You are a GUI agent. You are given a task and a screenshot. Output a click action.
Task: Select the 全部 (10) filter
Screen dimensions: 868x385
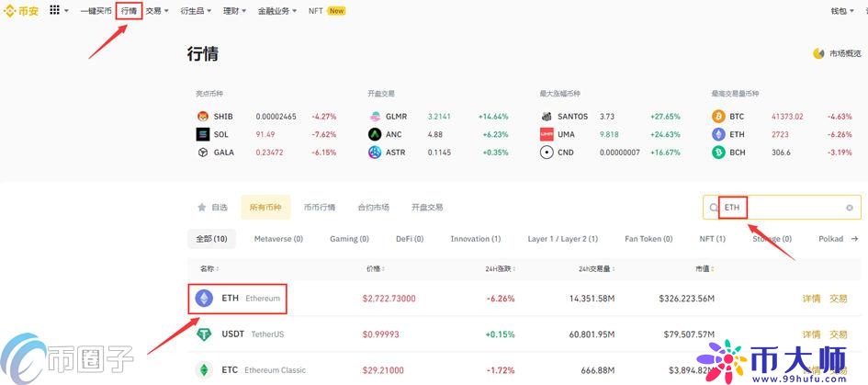(211, 239)
